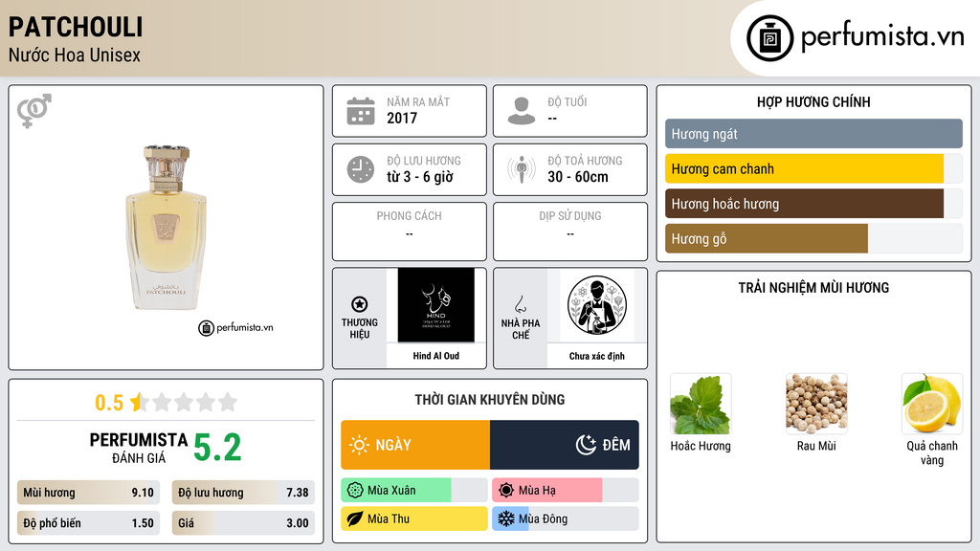Open the Hind Al Oud brand logo
Image resolution: width=980 pixels, height=551 pixels.
point(435,305)
